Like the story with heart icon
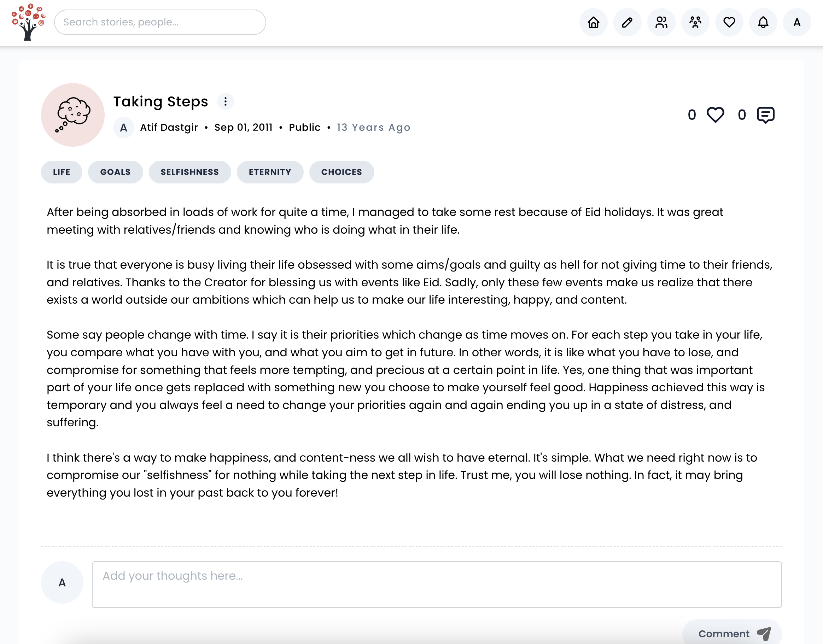This screenshot has height=644, width=823. [715, 115]
